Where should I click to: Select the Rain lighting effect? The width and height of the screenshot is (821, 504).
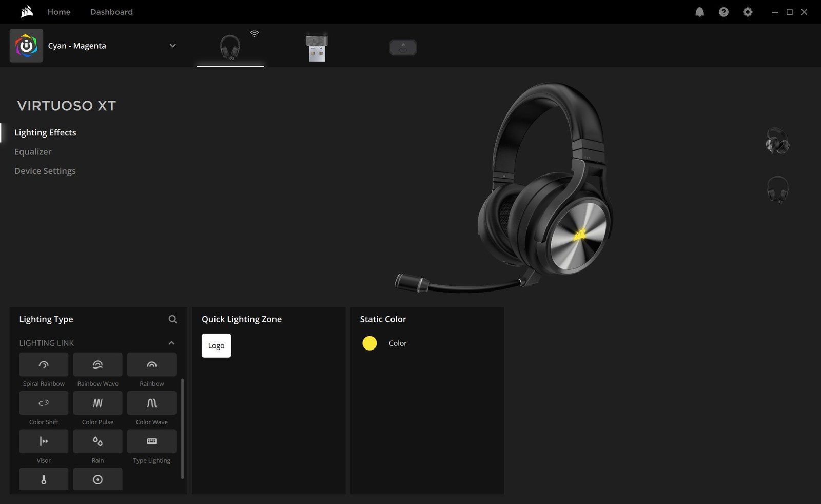pyautogui.click(x=97, y=441)
